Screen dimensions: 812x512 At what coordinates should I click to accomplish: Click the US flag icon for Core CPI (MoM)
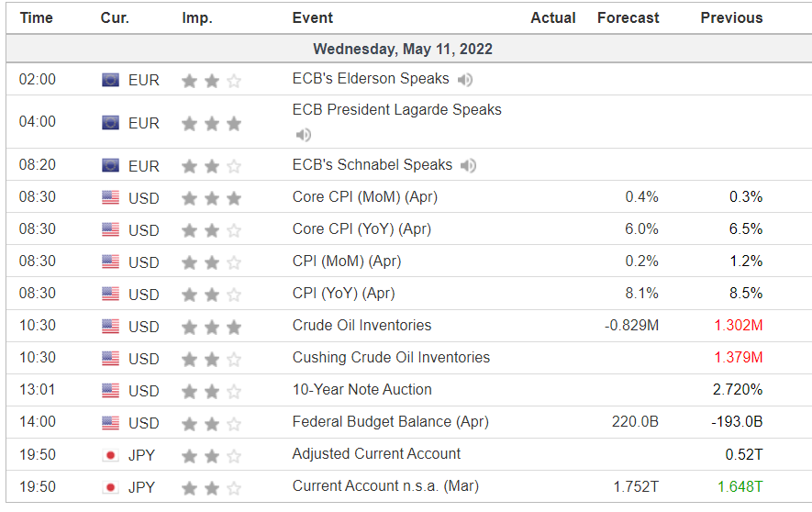(x=110, y=197)
